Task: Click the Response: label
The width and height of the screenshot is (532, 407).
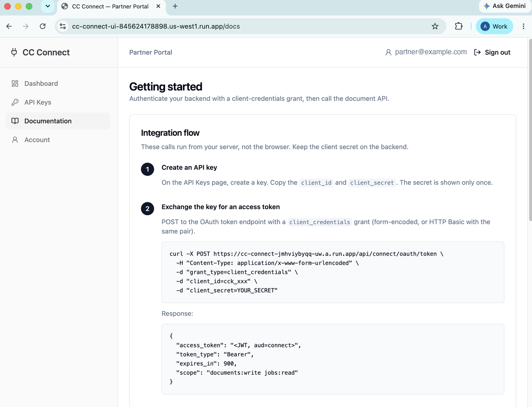Action: tap(177, 313)
